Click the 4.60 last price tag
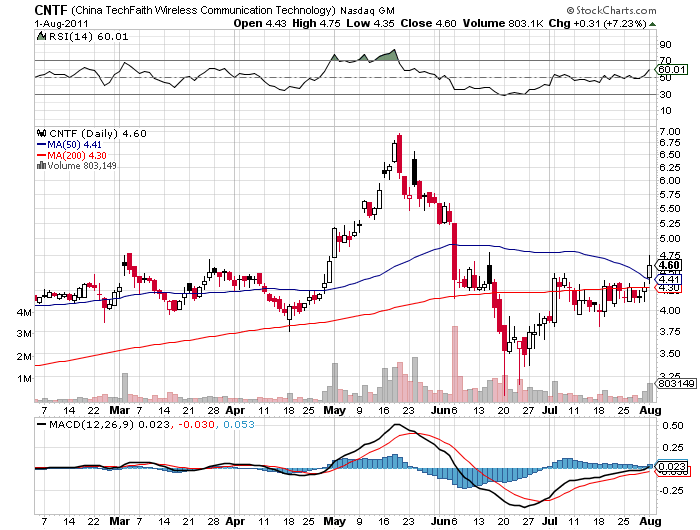Screen dimensions: 700x530 pyautogui.click(x=668, y=265)
